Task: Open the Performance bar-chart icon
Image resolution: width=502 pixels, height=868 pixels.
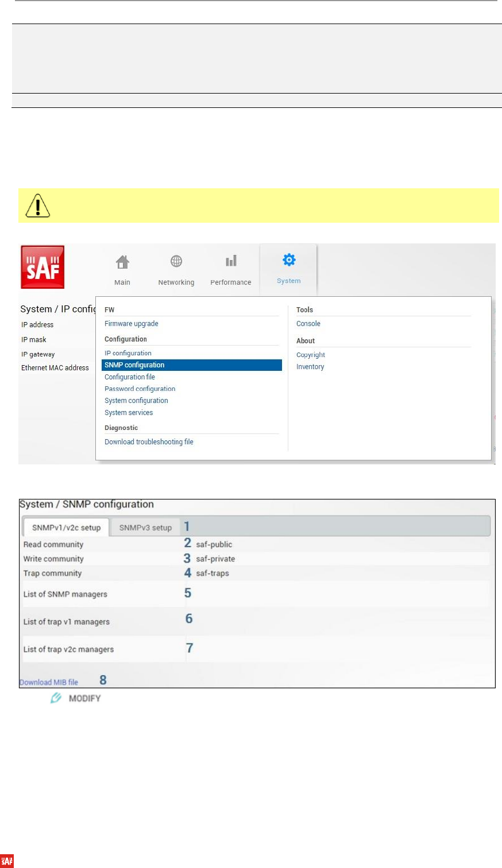Action: pos(231,261)
